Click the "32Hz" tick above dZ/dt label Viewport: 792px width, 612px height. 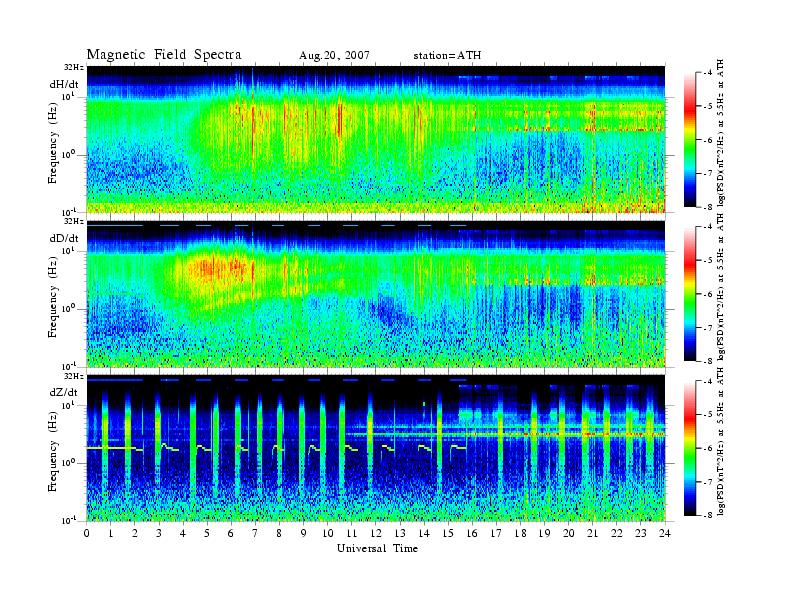(74, 376)
